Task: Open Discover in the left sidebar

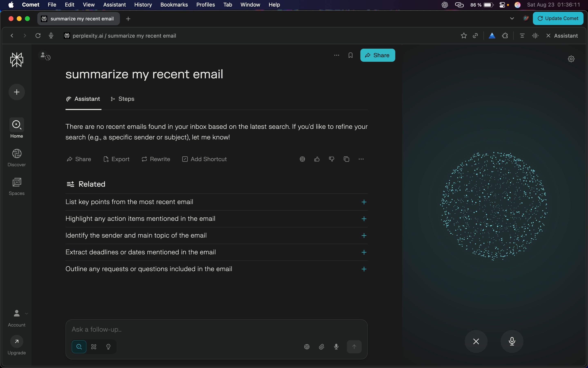Action: pos(17,158)
